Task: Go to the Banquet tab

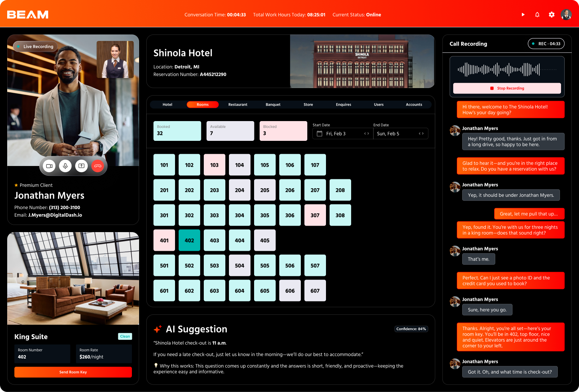Action: click(x=273, y=105)
